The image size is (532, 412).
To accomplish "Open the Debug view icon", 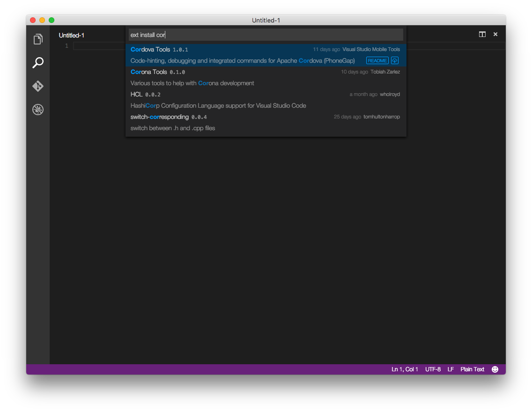I will [38, 110].
